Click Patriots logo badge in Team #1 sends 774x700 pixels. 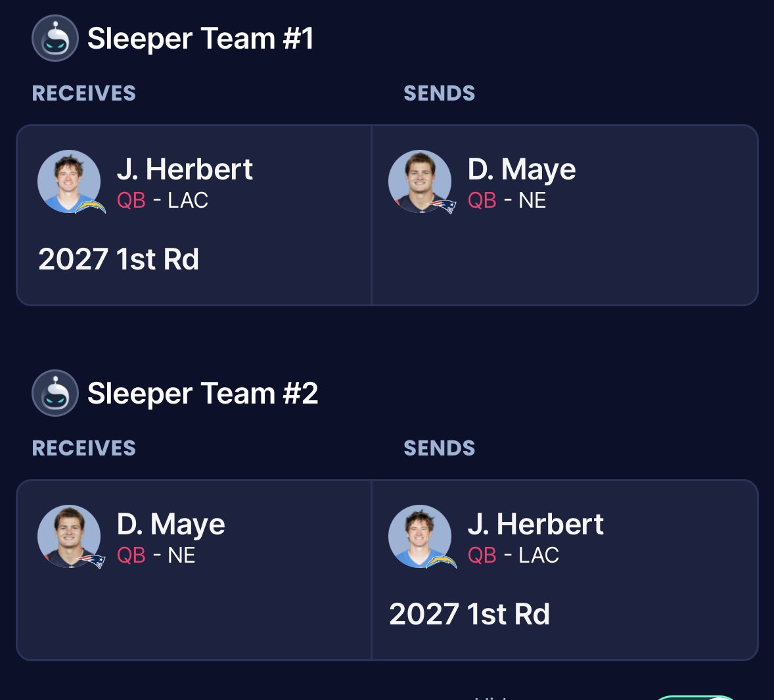(442, 206)
